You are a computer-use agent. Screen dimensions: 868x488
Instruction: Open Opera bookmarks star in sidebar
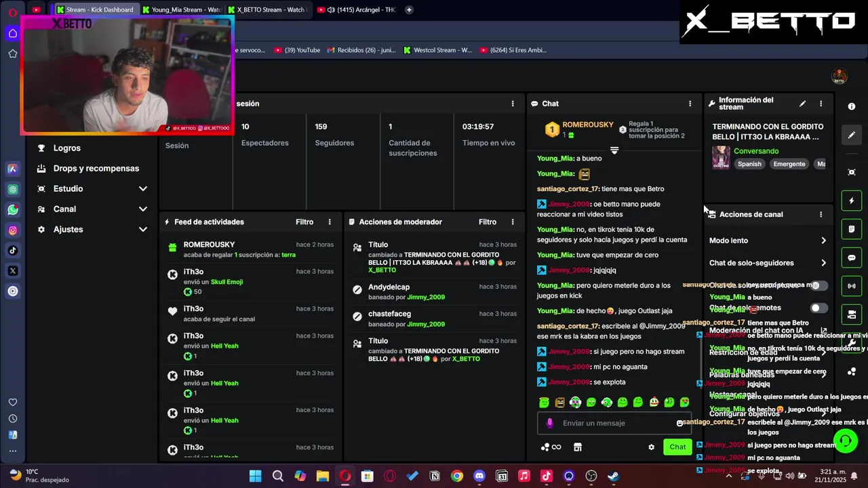point(13,54)
